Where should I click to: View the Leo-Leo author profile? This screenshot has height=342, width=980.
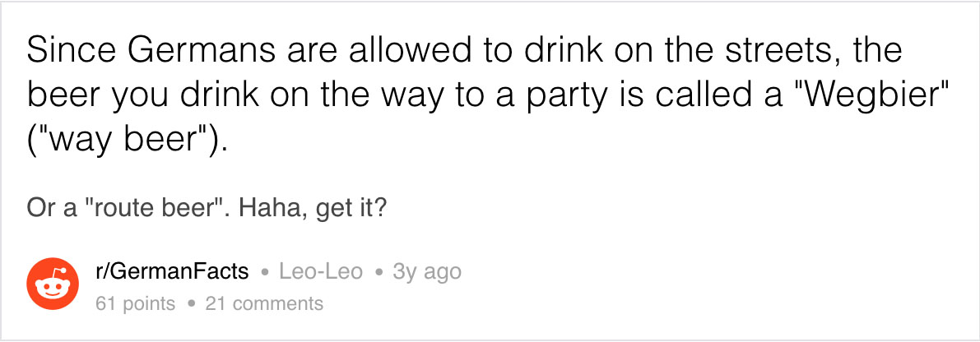tap(321, 271)
